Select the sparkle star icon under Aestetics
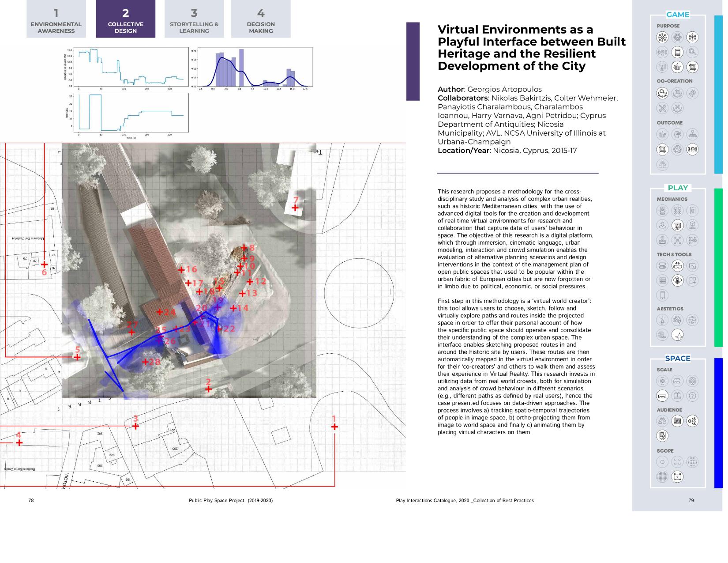 (x=677, y=335)
